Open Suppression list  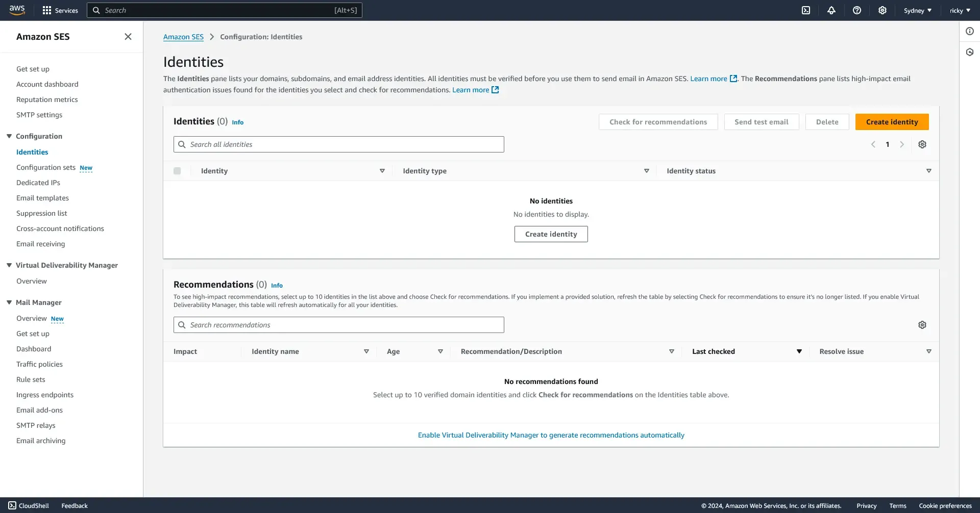pos(42,213)
